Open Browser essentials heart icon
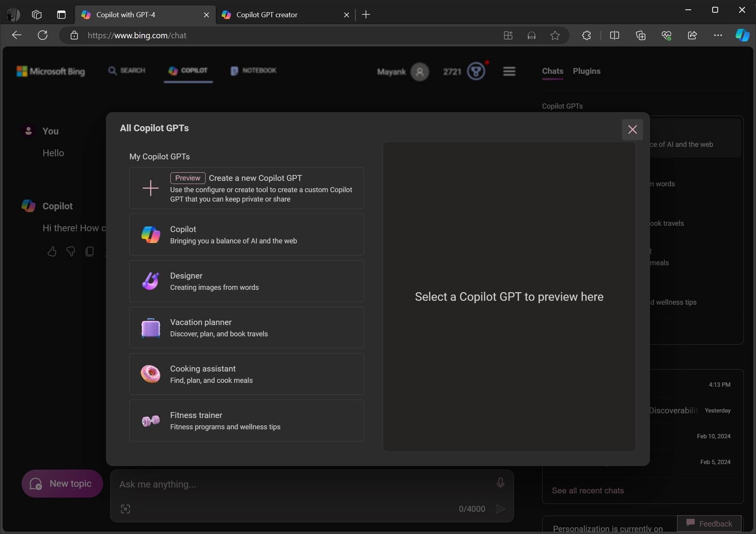Viewport: 756px width, 534px height. click(666, 36)
